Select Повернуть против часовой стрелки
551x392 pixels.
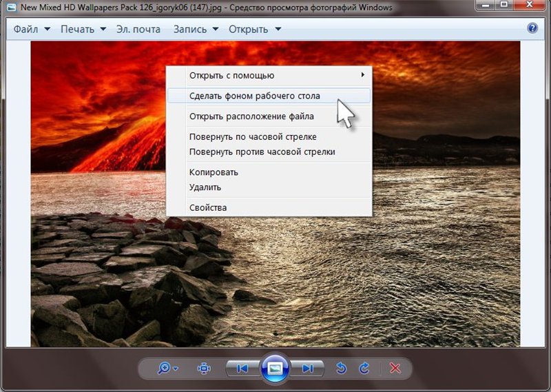(269, 152)
